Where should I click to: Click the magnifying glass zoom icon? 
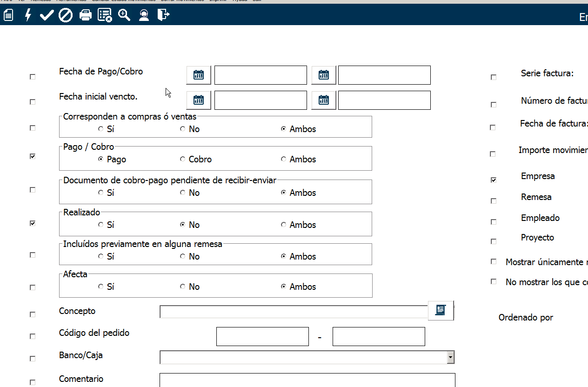pos(124,15)
